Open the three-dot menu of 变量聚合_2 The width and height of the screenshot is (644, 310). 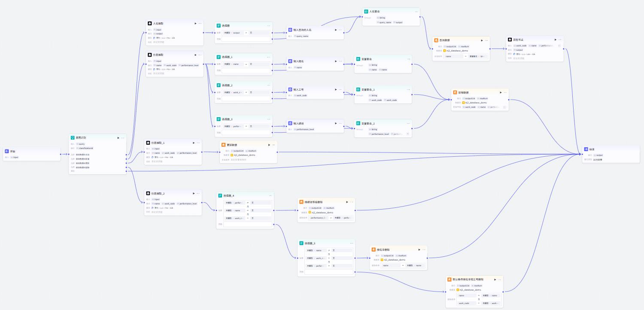pos(408,123)
